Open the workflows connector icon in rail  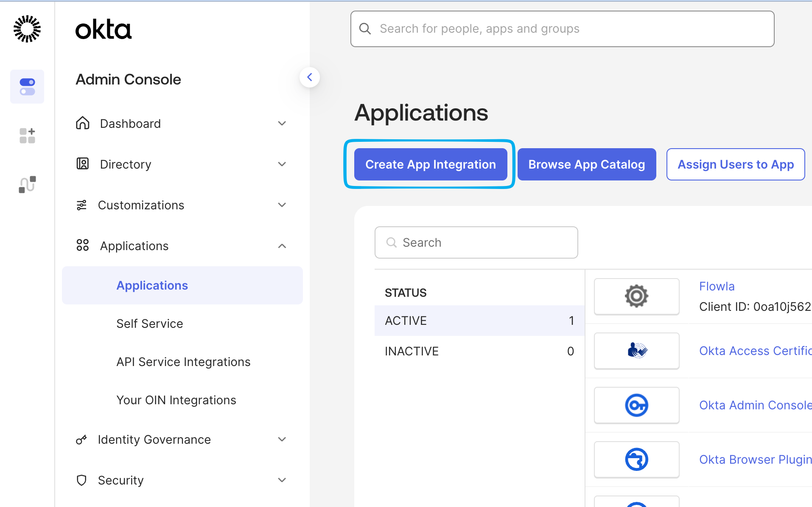(27, 185)
